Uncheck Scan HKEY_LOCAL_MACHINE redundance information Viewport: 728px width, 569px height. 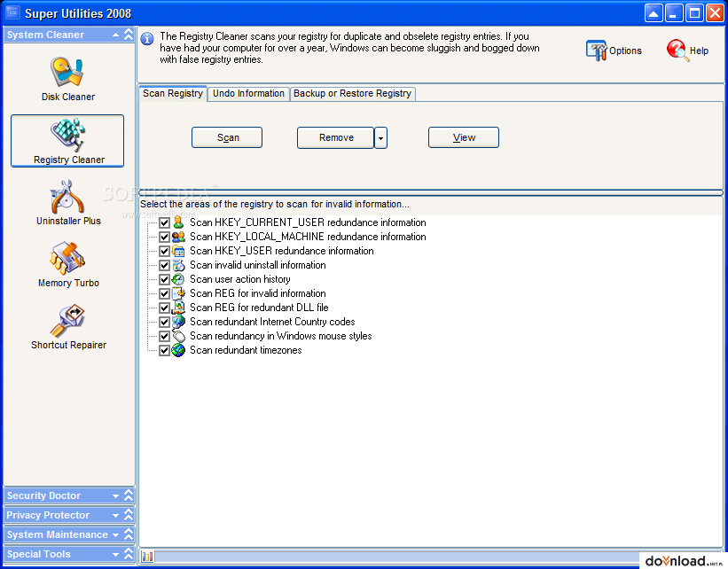point(164,237)
